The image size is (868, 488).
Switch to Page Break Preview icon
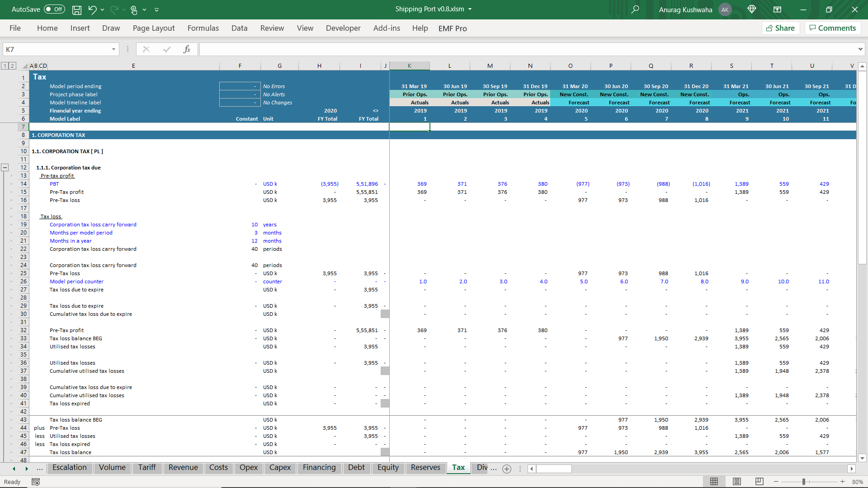(759, 482)
